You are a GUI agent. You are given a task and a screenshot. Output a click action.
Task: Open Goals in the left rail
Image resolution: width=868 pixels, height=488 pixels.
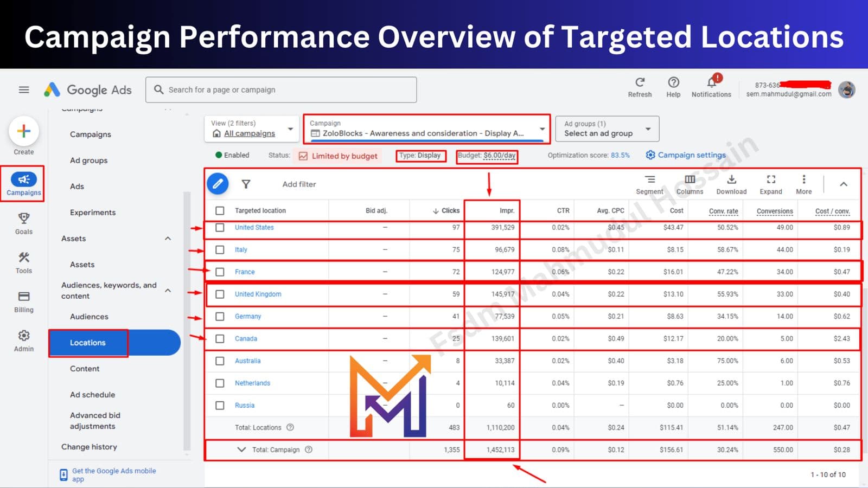tap(24, 223)
